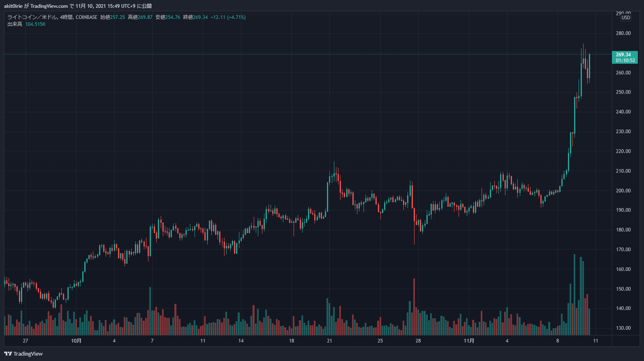
Task: Click the 230.00 price axis label
Action: pyautogui.click(x=623, y=132)
